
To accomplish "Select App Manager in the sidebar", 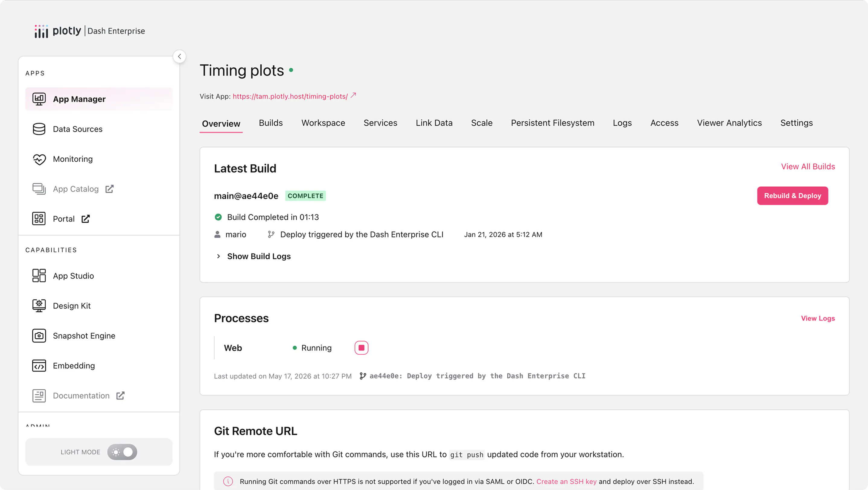I will click(99, 99).
